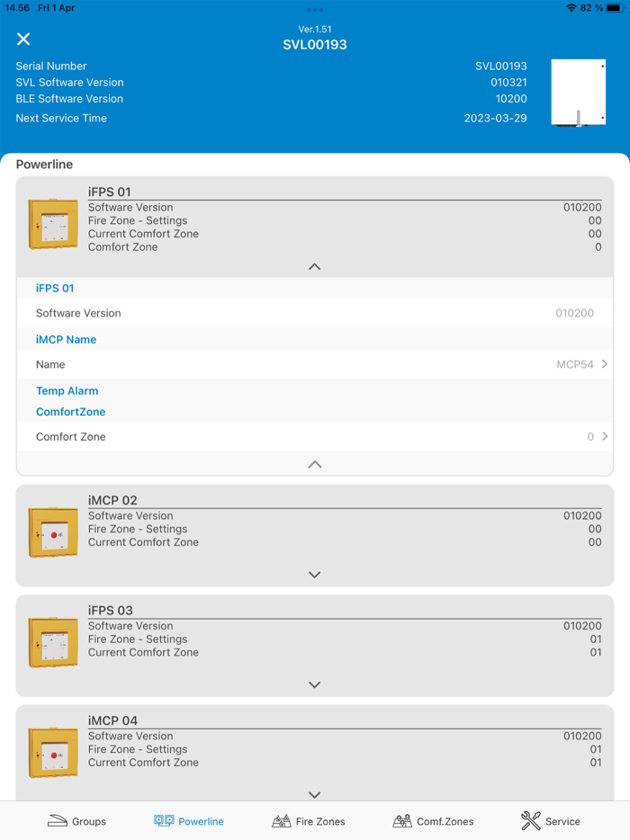Select the Software Version row in details
630x840 pixels.
coord(315,313)
